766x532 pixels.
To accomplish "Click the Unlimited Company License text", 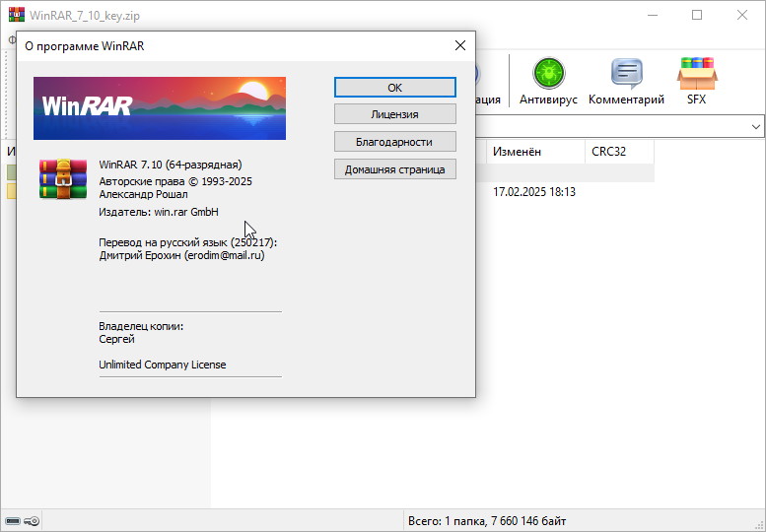I will tap(163, 365).
